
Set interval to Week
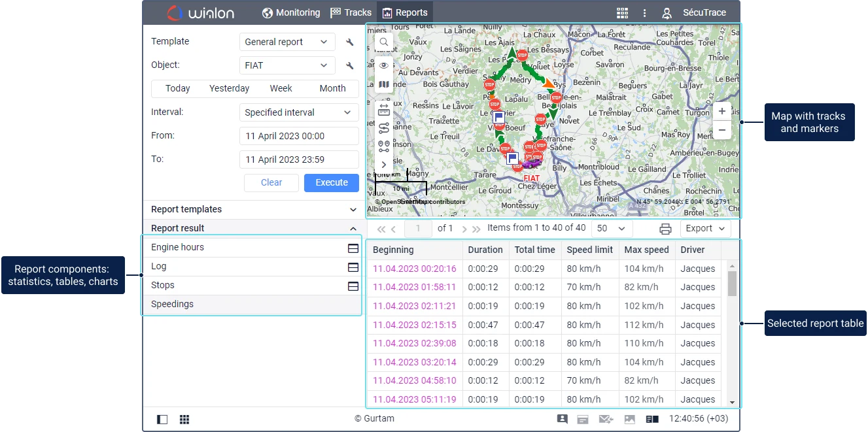pos(281,89)
